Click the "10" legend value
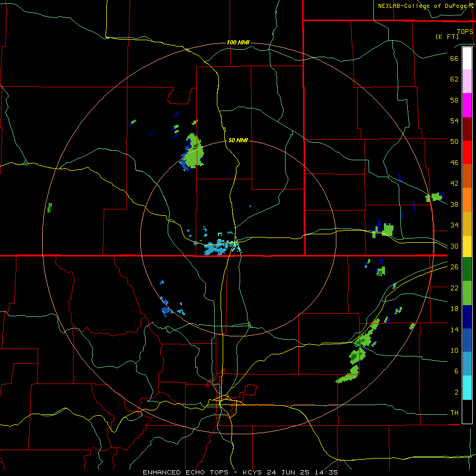 [454, 350]
